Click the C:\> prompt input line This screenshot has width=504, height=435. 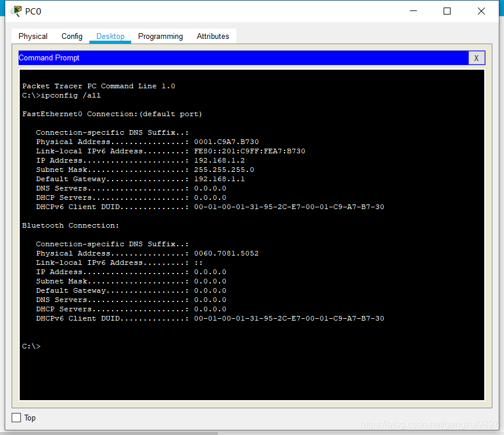pyautogui.click(x=31, y=346)
